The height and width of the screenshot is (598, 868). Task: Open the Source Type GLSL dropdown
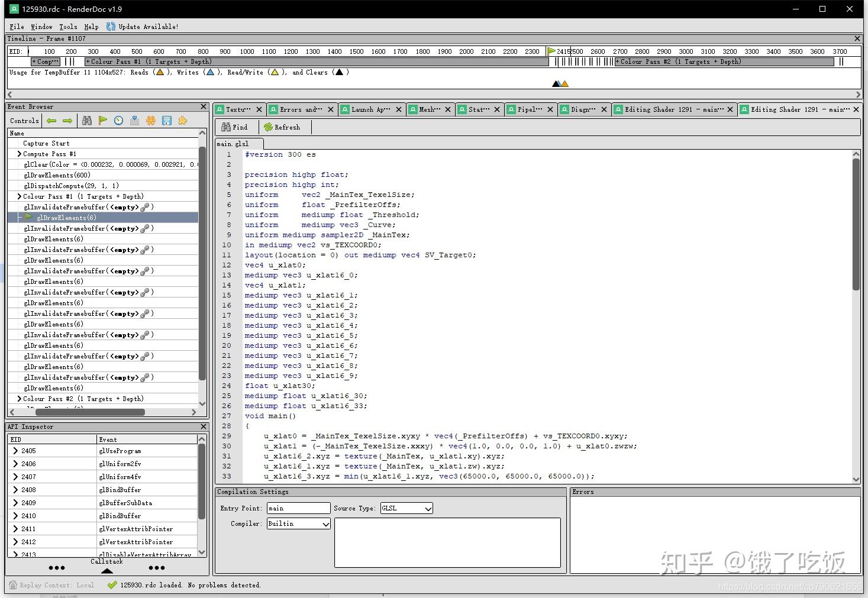[x=406, y=508]
